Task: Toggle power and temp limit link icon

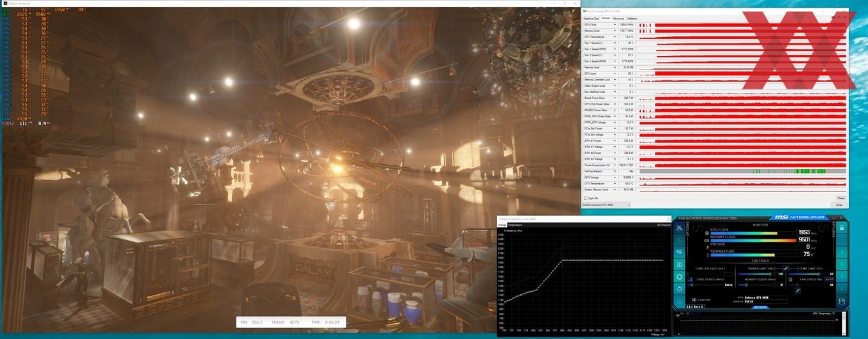Action: pyautogui.click(x=786, y=268)
